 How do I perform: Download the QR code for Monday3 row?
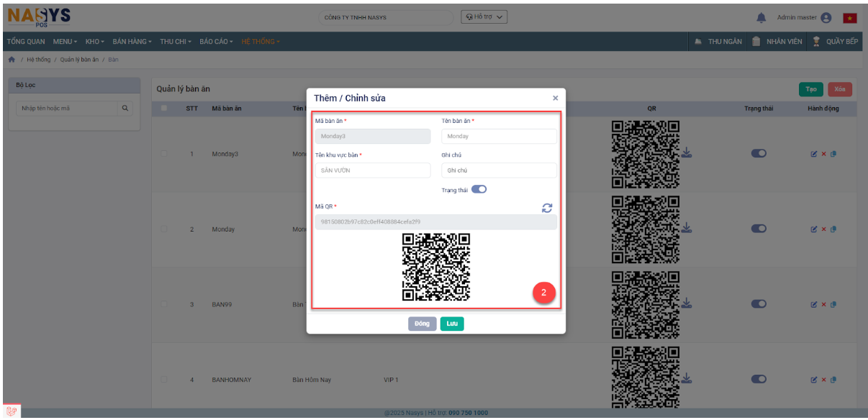point(686,152)
